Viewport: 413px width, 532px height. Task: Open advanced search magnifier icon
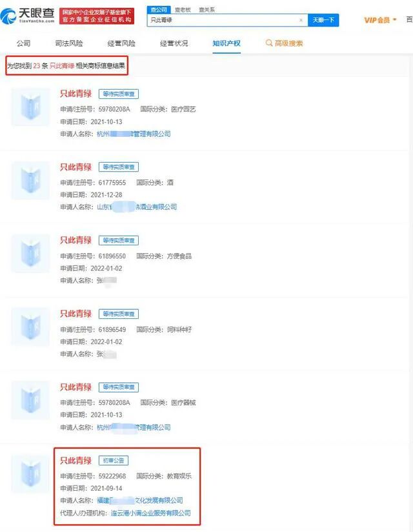269,43
